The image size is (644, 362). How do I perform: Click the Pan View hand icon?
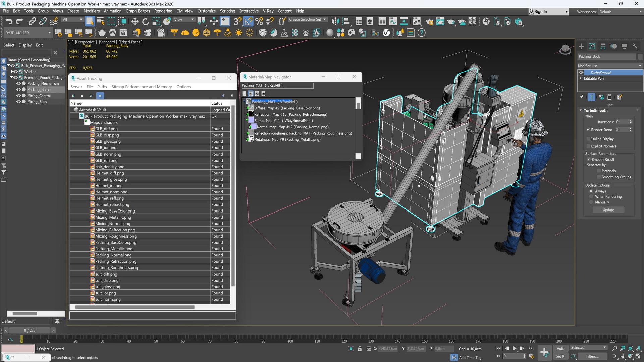[623, 356]
